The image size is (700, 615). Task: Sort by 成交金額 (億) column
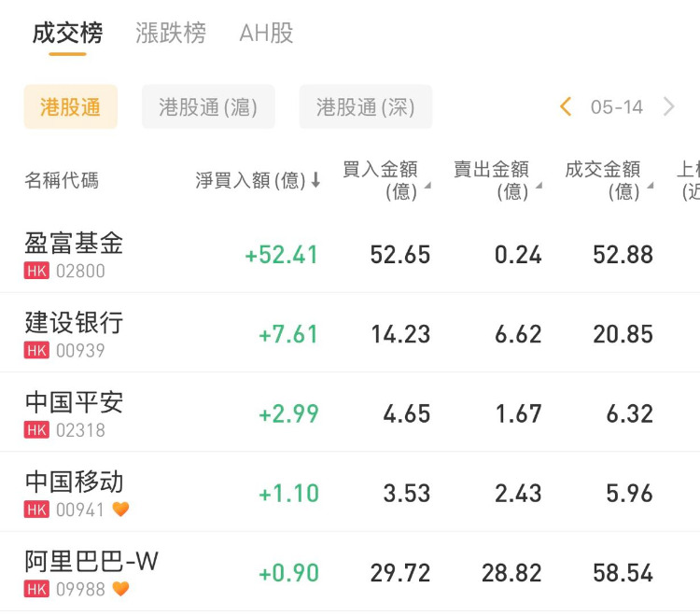click(609, 181)
